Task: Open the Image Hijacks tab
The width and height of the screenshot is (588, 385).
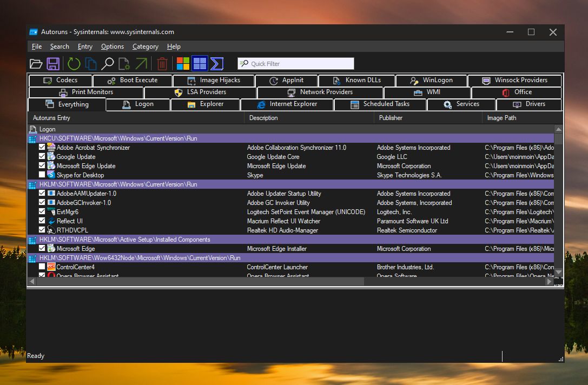Action: click(x=214, y=80)
